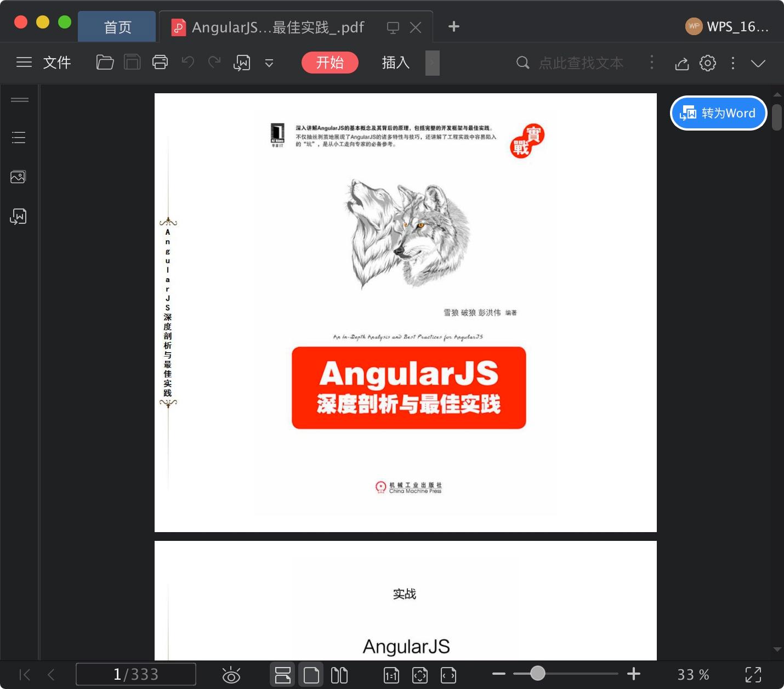The height and width of the screenshot is (689, 784).
Task: Click the magnifier search icon
Action: tap(523, 63)
